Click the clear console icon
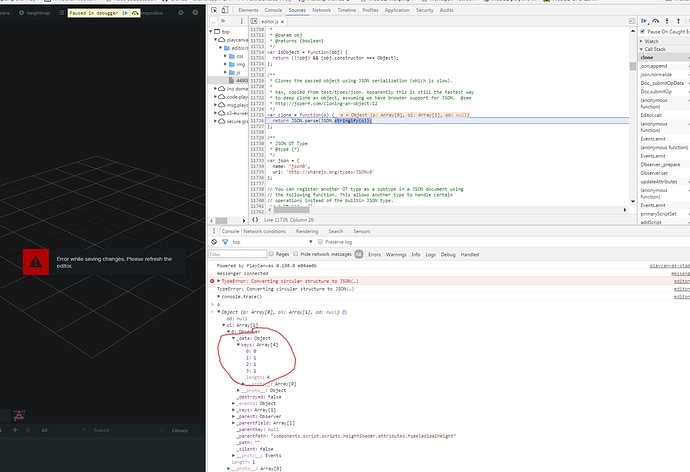Viewport: 690px width, 472px height. coord(213,242)
